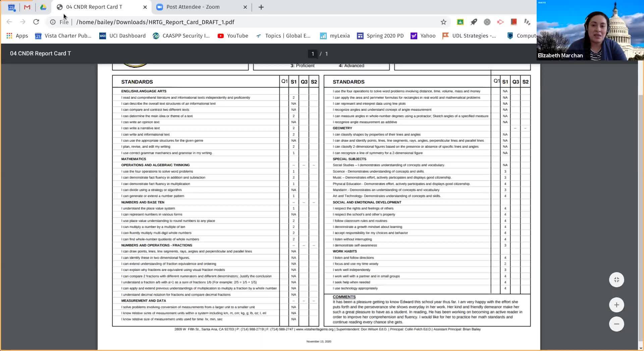The width and height of the screenshot is (644, 351).
Task: Click the vertical scrollbar of PDF viewer
Action: (x=641, y=205)
